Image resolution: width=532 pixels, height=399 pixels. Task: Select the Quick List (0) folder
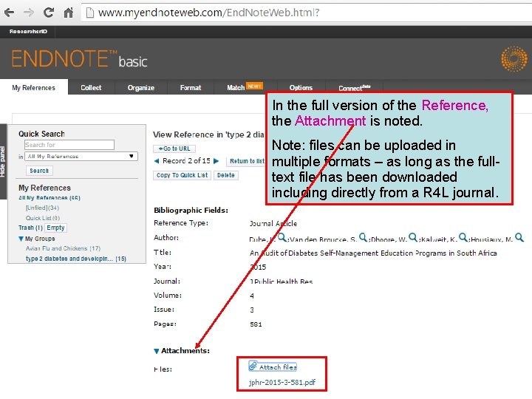[43, 218]
